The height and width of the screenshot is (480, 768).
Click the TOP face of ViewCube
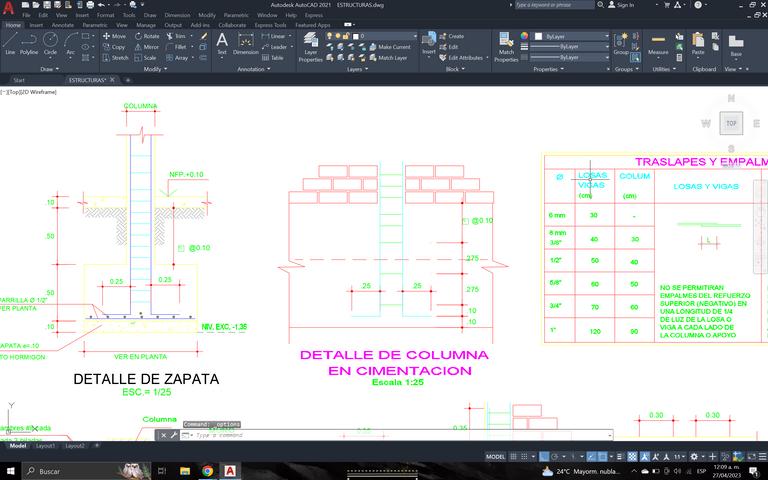click(x=731, y=123)
